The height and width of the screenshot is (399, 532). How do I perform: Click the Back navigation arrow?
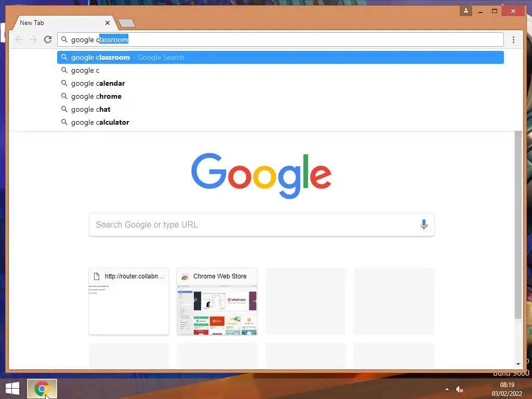point(19,39)
